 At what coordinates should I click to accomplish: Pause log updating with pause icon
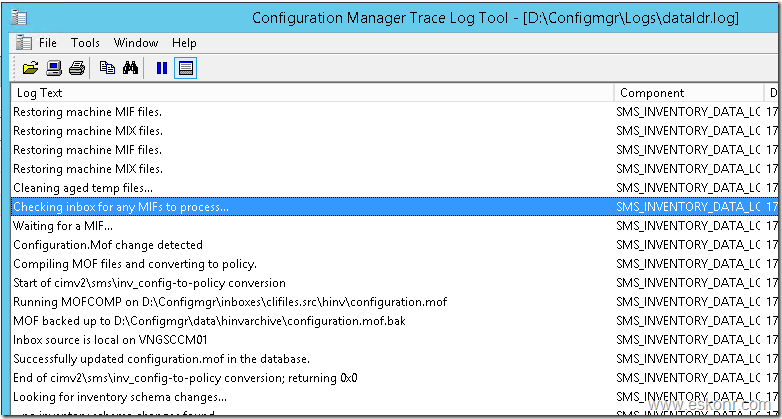click(x=162, y=68)
